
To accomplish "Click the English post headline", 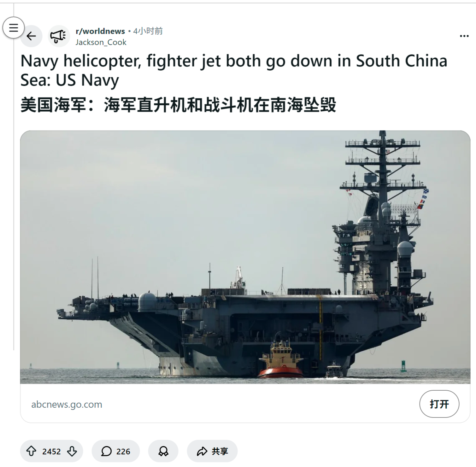I will [x=234, y=70].
